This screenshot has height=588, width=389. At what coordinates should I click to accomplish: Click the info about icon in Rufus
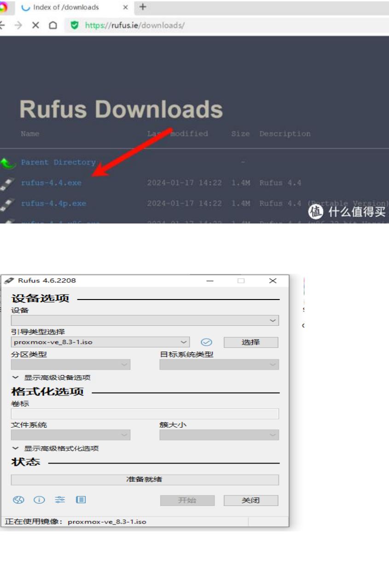(x=39, y=500)
